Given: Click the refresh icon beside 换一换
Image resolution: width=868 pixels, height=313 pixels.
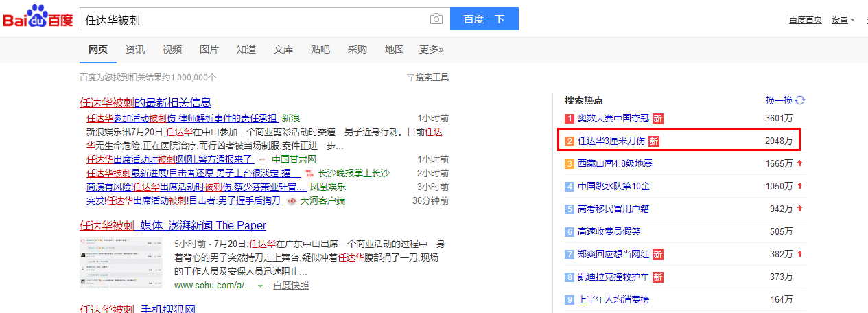Looking at the screenshot, I should point(800,100).
